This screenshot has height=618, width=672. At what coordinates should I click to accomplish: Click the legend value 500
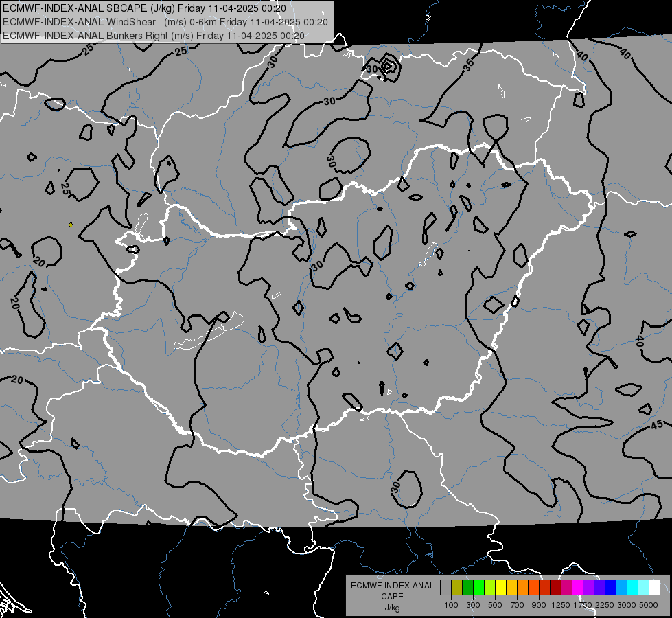(x=495, y=605)
